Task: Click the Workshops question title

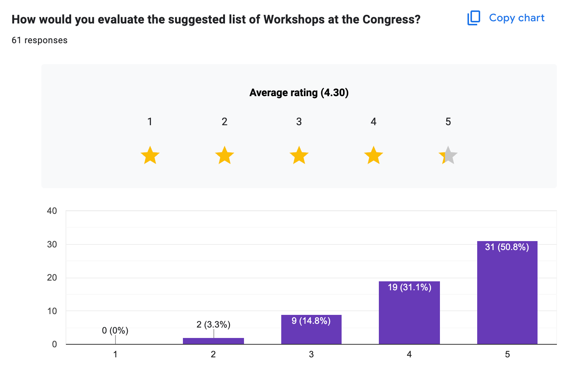Action: [216, 19]
